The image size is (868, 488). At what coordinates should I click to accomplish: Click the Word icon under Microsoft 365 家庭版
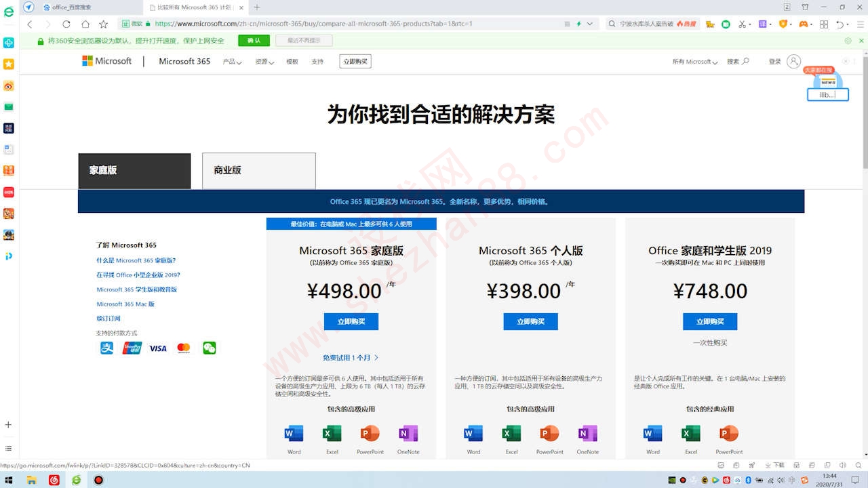tap(294, 433)
